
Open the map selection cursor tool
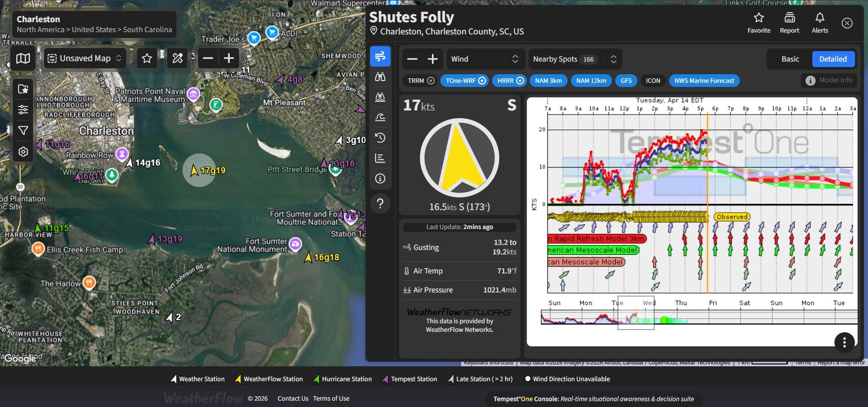(x=23, y=89)
